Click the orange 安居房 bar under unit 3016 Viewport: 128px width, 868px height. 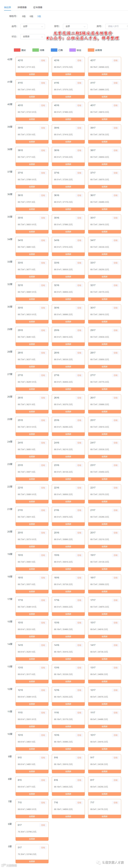(x=68, y=321)
